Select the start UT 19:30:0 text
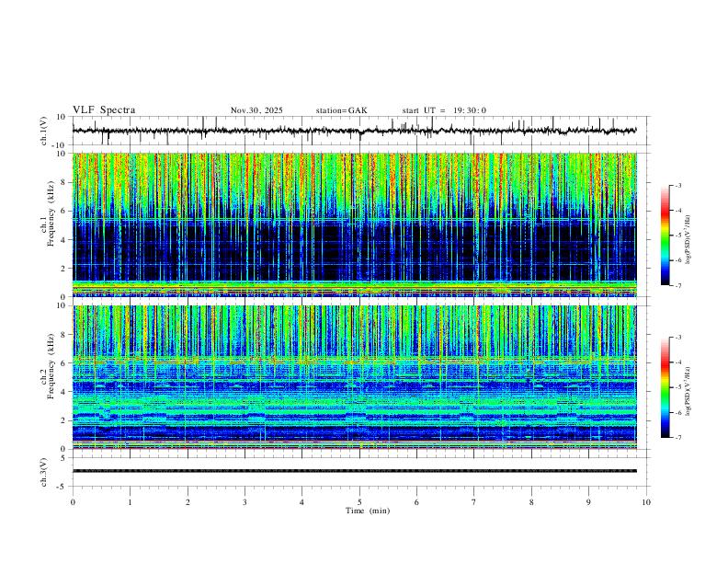728x563 pixels. (444, 110)
